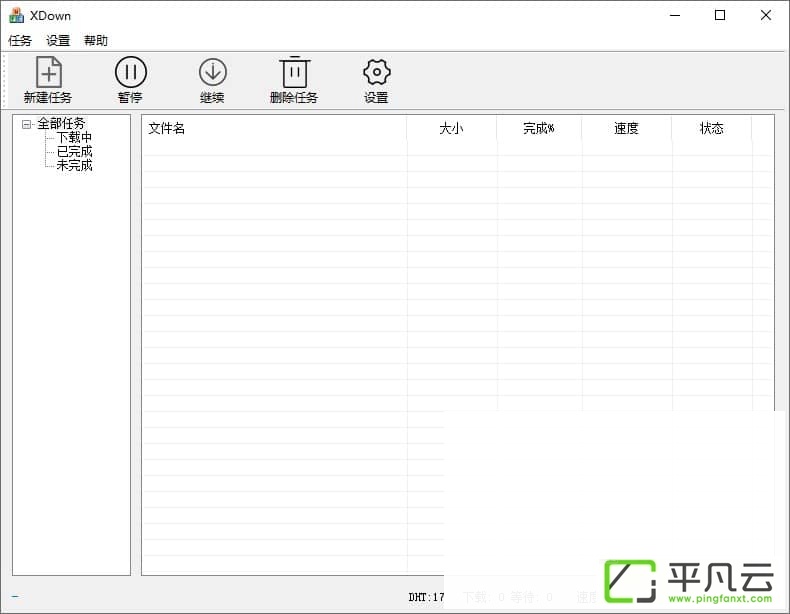Image resolution: width=790 pixels, height=614 pixels.
Task: Sort by 完成% column header
Action: [539, 128]
